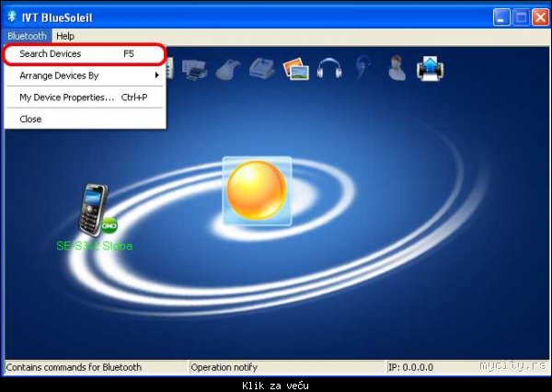552x392 pixels.
Task: Click the Operation notify status bar text
Action: (224, 367)
